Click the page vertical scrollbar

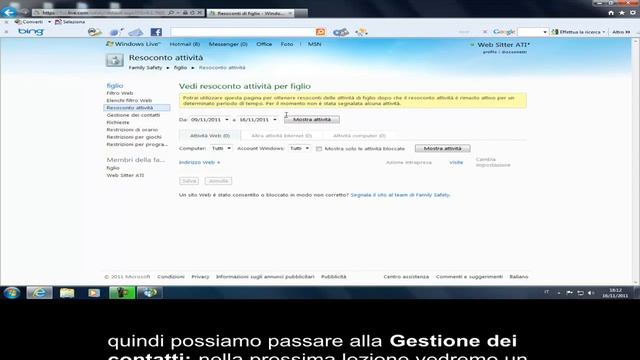(636, 161)
